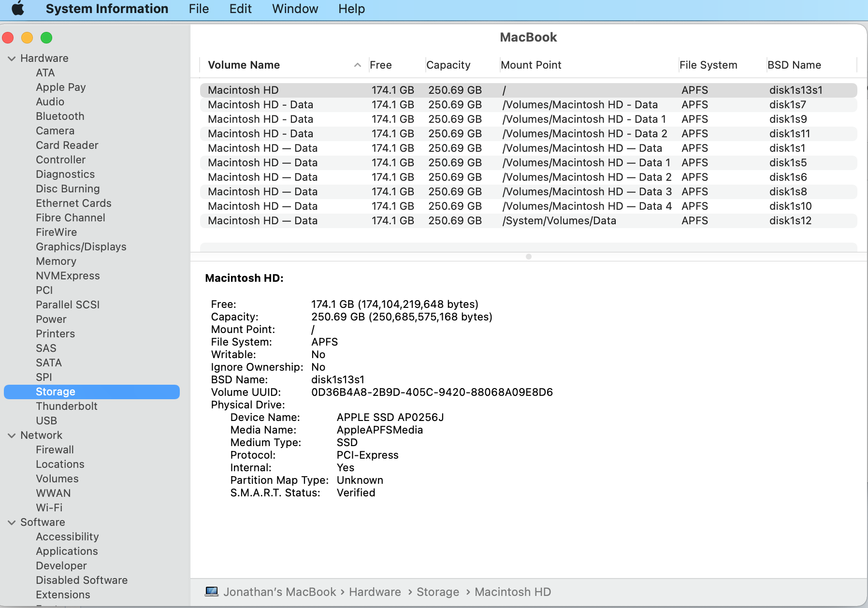Select Wi-Fi under Network
This screenshot has height=608, width=868.
tap(49, 507)
